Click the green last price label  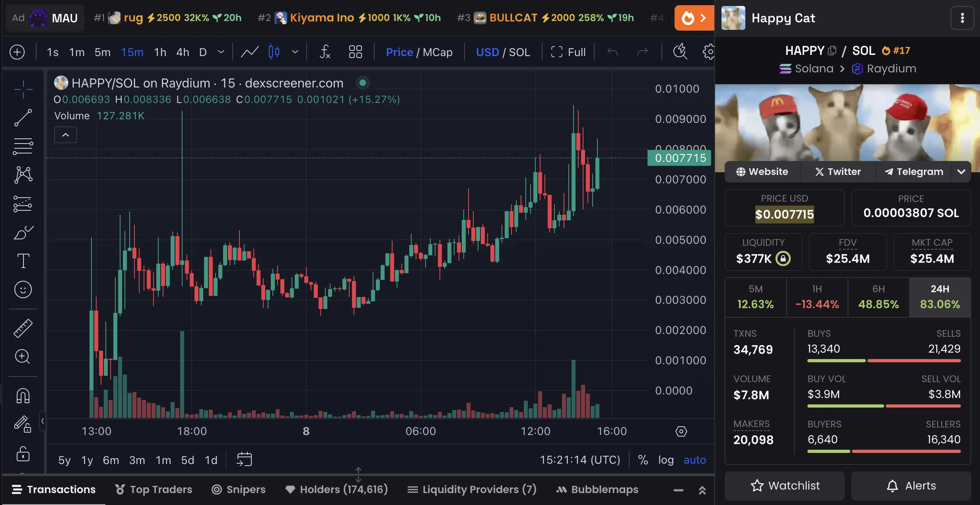click(x=680, y=158)
